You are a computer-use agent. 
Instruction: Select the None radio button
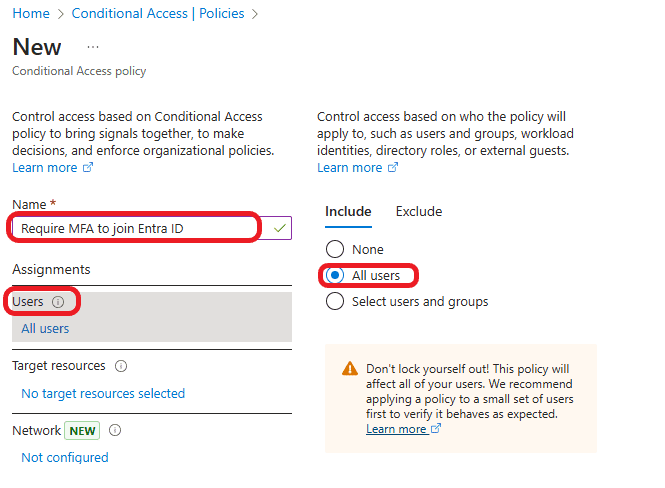pyautogui.click(x=335, y=249)
